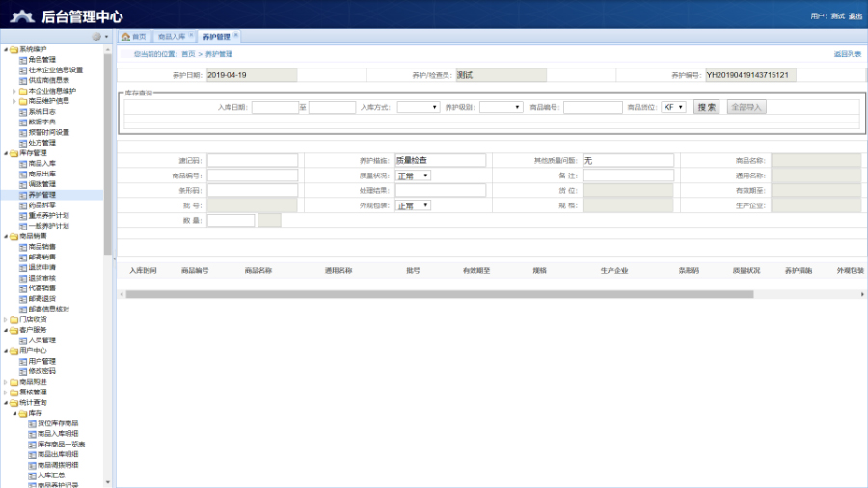Open 一般养护计划 in the sidebar
Image resolution: width=868 pixels, height=488 pixels.
pyautogui.click(x=49, y=227)
